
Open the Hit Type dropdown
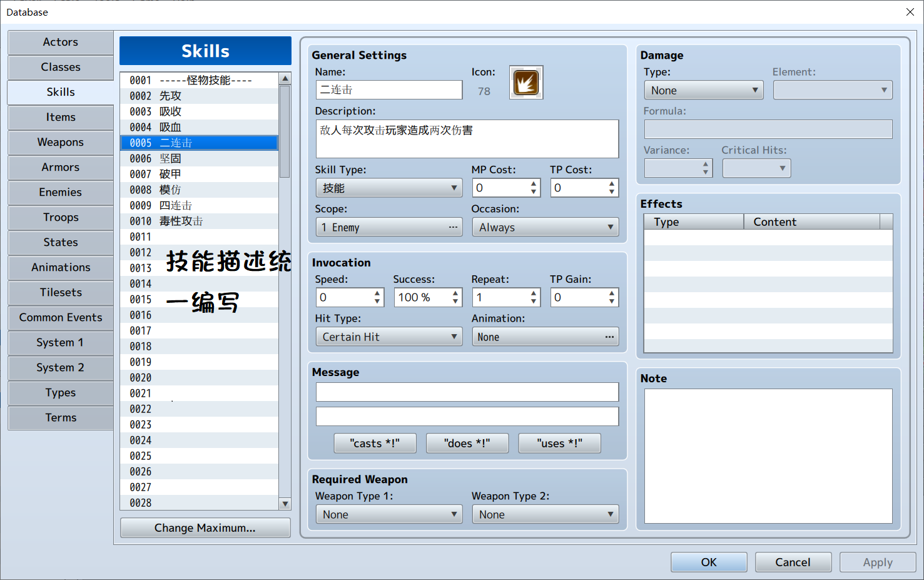389,337
